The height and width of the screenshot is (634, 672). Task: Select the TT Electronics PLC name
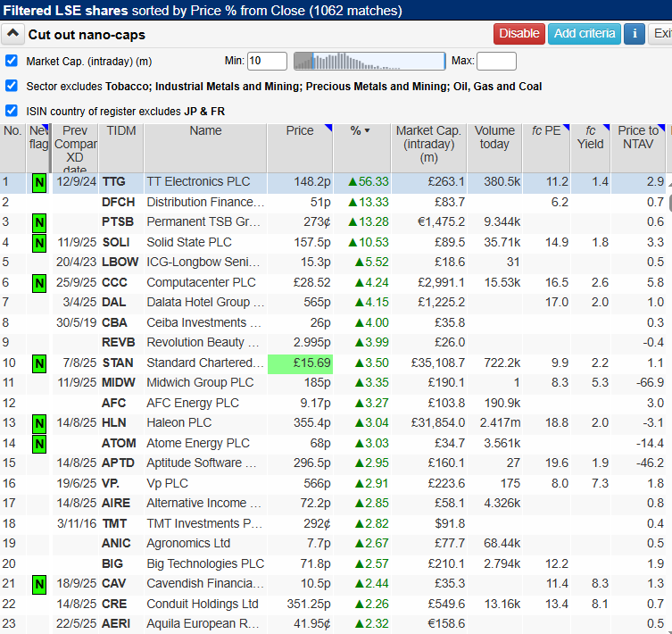[198, 181]
